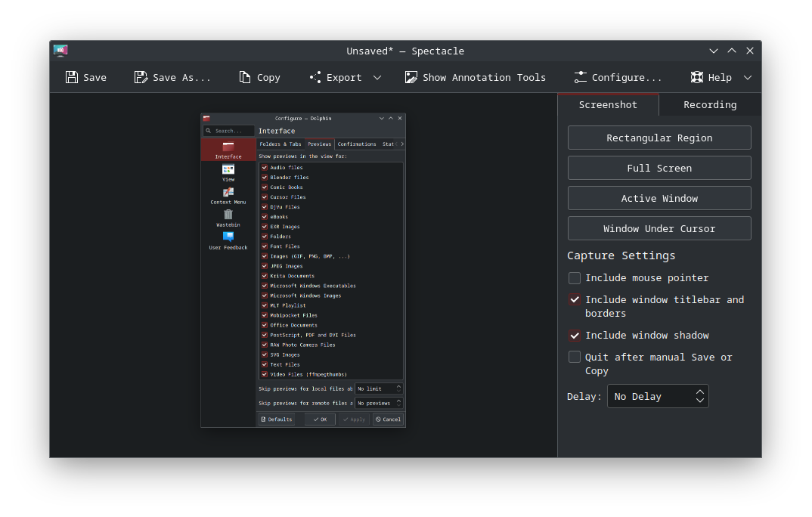Viewport: 812px width, 517px height.
Task: Click the Show Annotation Tools icon
Action: pyautogui.click(x=411, y=78)
